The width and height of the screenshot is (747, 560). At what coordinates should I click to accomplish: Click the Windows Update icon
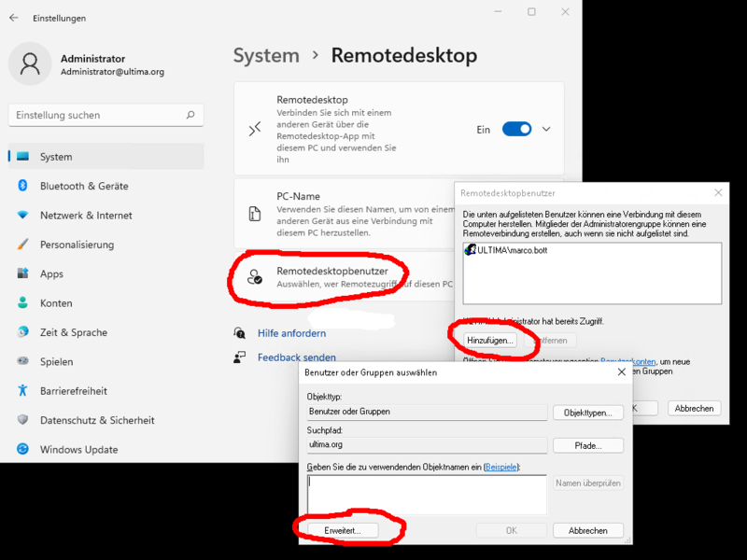click(22, 449)
